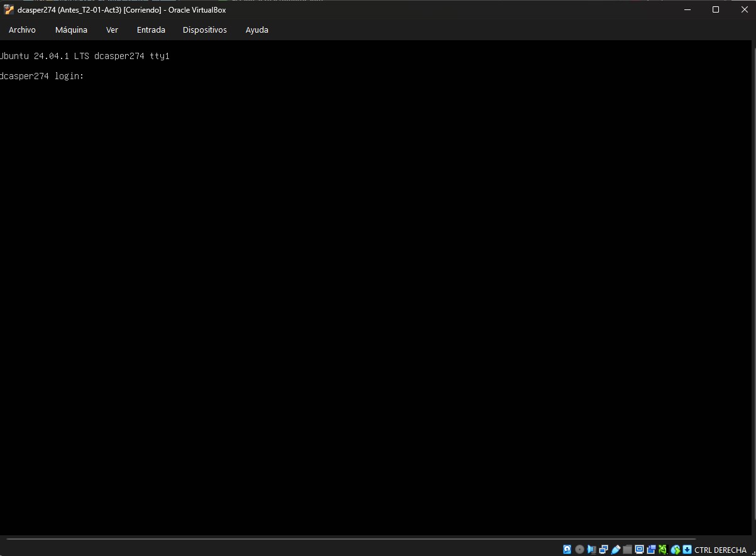Open the audio settings status icon

[x=591, y=550]
